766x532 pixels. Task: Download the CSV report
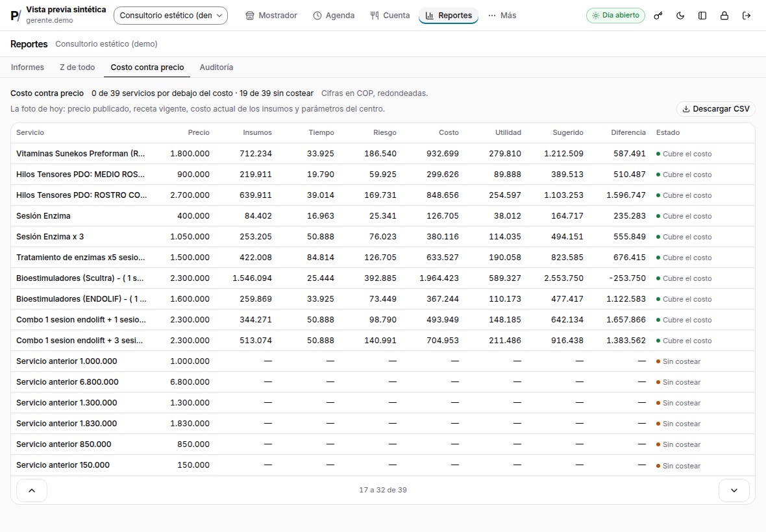pos(715,109)
